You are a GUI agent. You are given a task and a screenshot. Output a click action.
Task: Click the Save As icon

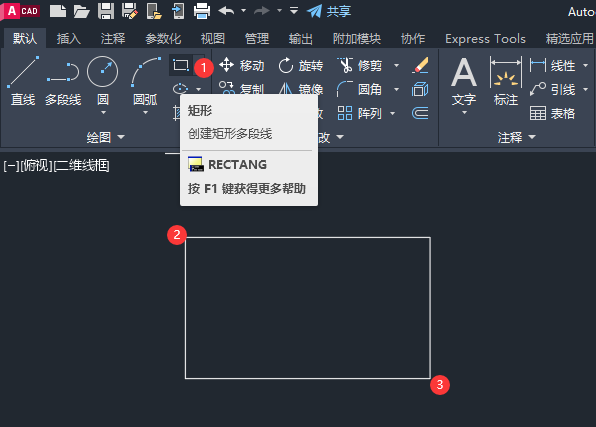click(130, 11)
